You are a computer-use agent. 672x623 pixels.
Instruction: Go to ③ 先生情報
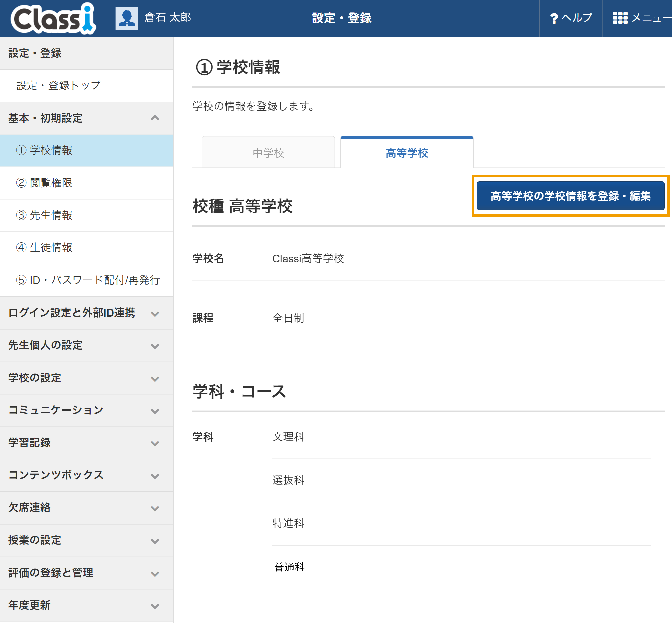click(86, 215)
